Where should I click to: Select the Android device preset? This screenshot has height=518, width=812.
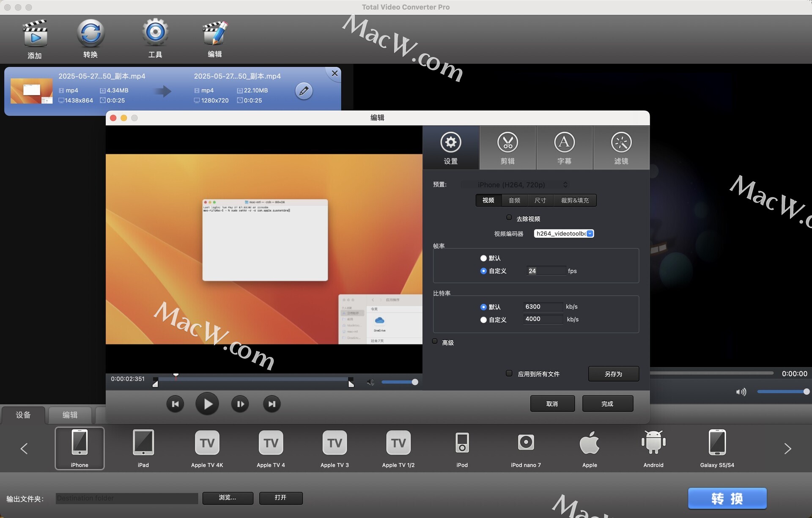pyautogui.click(x=653, y=448)
